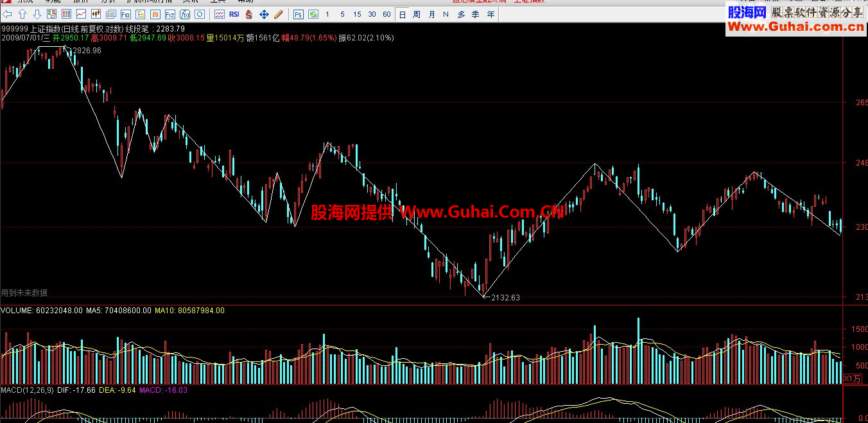Viewport: 868px width, 423px height.
Task: Switch to 60-minute period
Action: pos(386,14)
